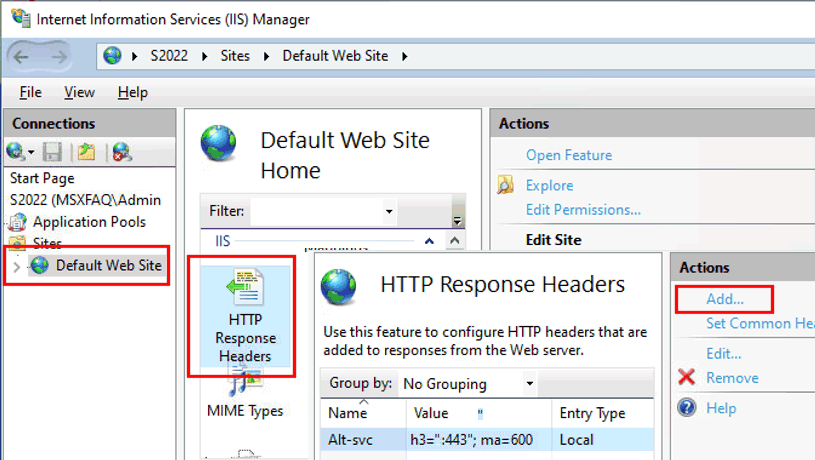The height and width of the screenshot is (460, 815).
Task: Click Add... in HTTP Response Headers actions
Action: tap(725, 299)
